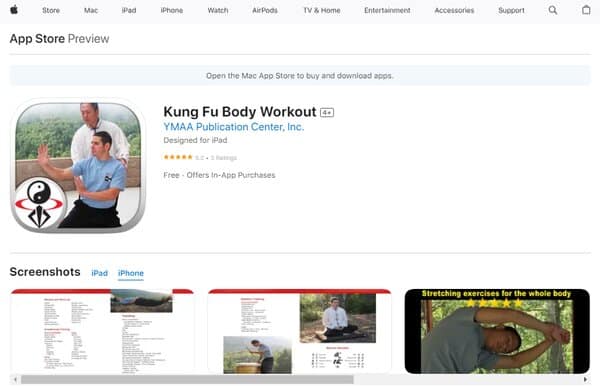Open the AirPods menu
Image resolution: width=600 pixels, height=387 pixels.
[x=265, y=11]
